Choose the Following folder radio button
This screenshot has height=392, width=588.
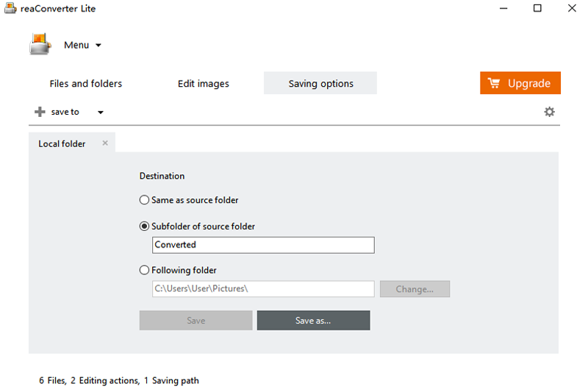click(x=145, y=271)
